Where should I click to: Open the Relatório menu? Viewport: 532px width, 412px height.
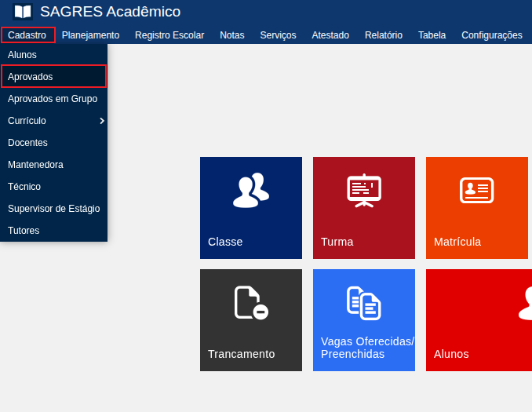pos(384,35)
